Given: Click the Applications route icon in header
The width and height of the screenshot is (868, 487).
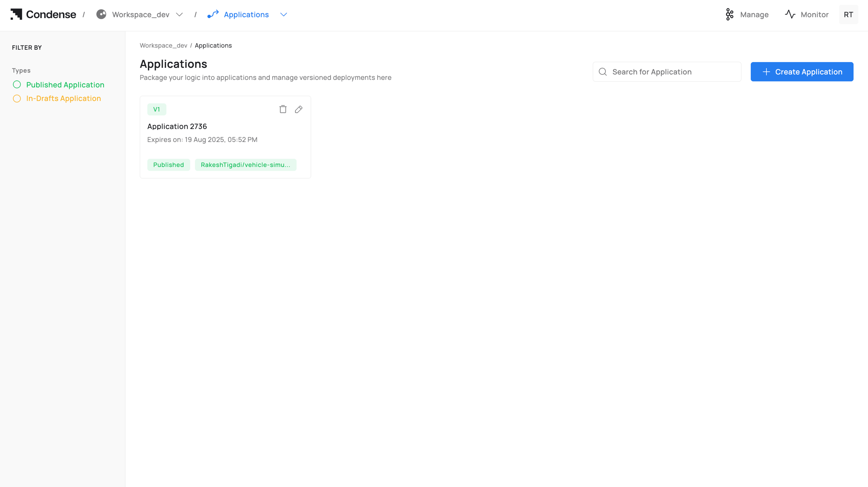Looking at the screenshot, I should pyautogui.click(x=213, y=14).
